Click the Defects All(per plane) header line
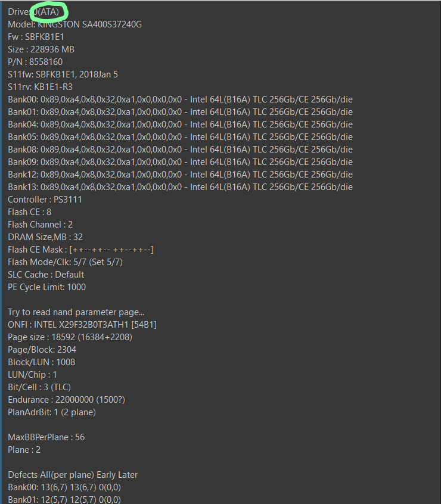Screen dimensions: 441x504 (72, 475)
